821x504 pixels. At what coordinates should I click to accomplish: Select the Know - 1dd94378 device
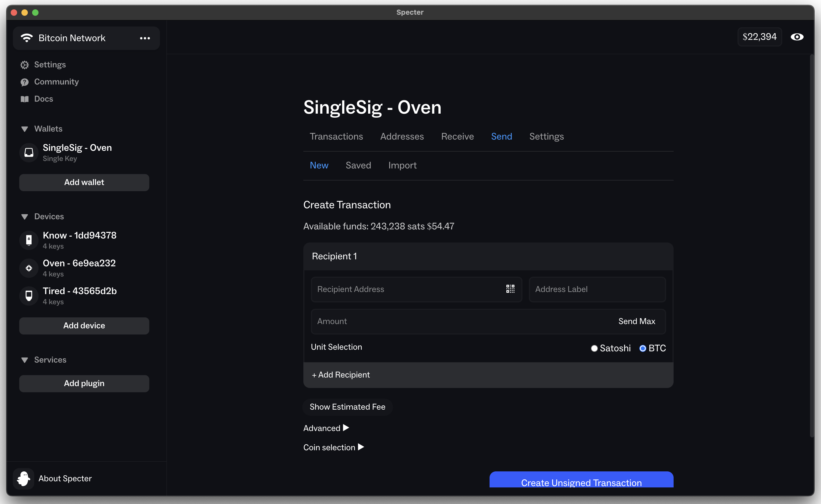click(80, 235)
